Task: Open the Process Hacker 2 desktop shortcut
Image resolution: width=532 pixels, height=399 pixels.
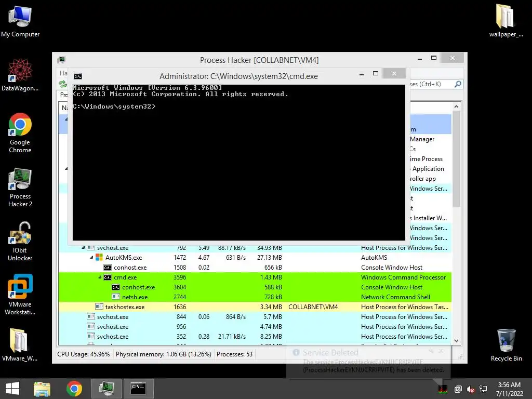Action: [x=20, y=187]
